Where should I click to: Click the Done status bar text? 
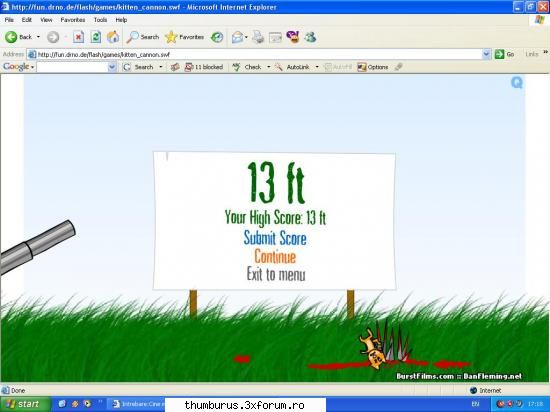click(x=18, y=390)
